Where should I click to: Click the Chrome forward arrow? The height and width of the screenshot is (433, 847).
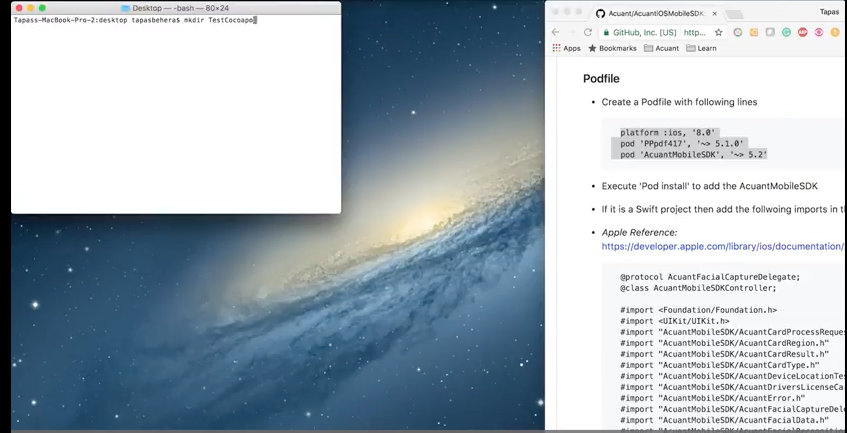572,32
